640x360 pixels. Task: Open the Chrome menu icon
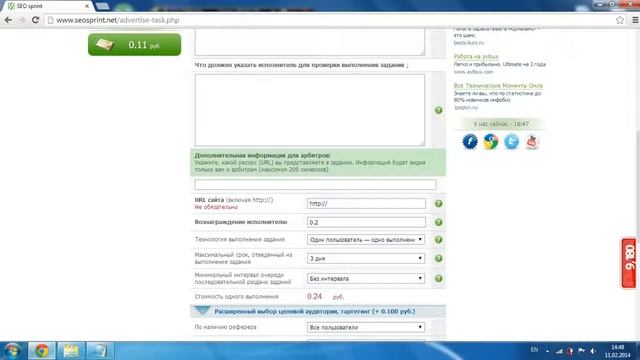click(635, 20)
